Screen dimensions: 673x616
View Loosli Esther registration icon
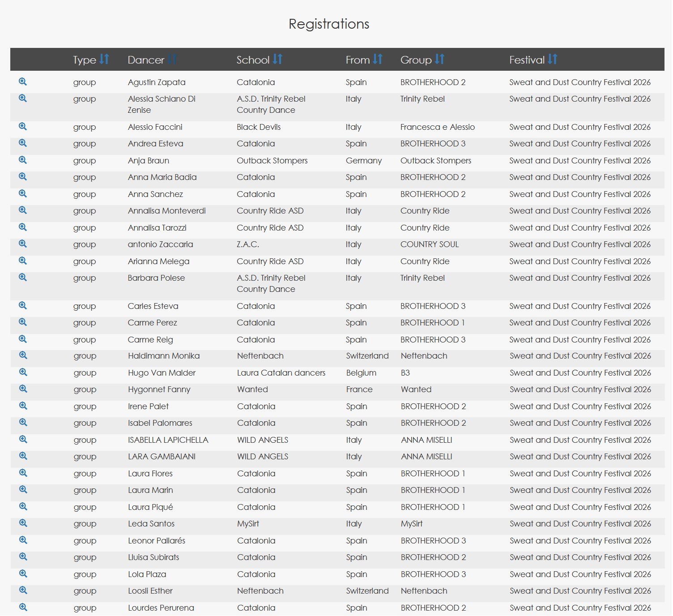(23, 590)
